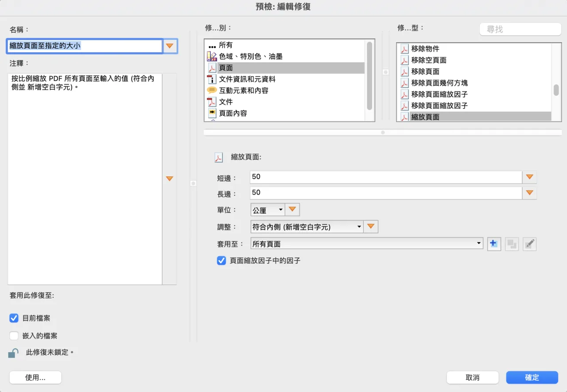567x392 pixels.
Task: Open the 單位 公厘 dropdown
Action: [268, 210]
